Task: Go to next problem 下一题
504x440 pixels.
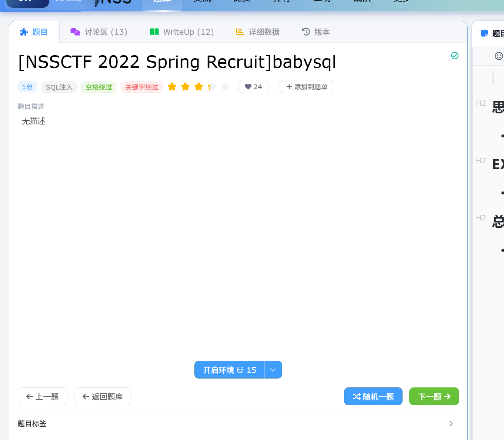Action: [x=434, y=397]
